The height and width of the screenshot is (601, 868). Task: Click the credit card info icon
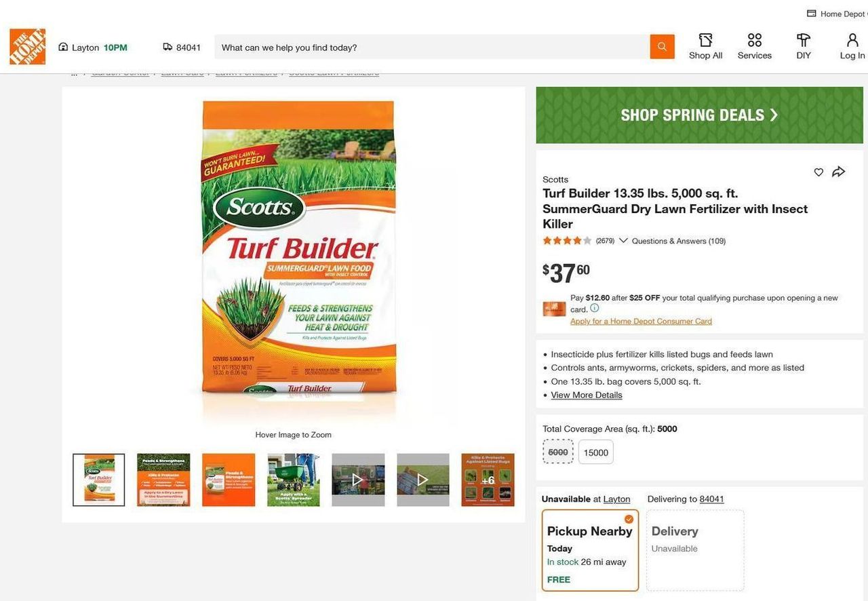point(595,308)
